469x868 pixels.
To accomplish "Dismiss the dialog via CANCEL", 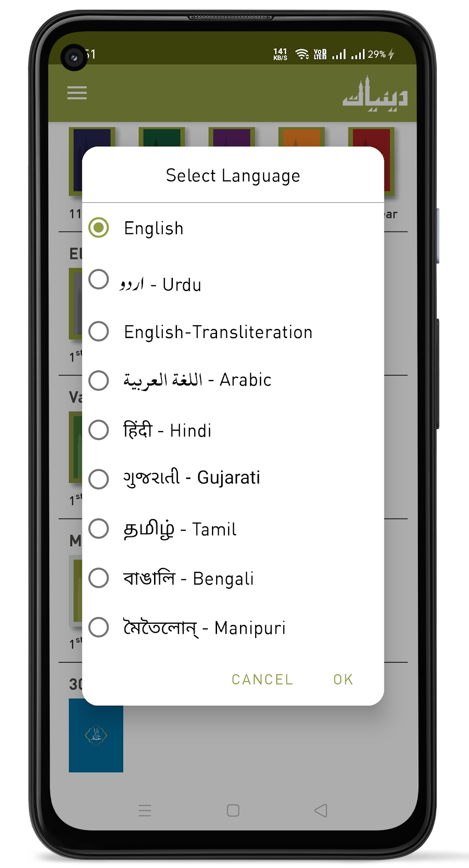I will [x=262, y=679].
